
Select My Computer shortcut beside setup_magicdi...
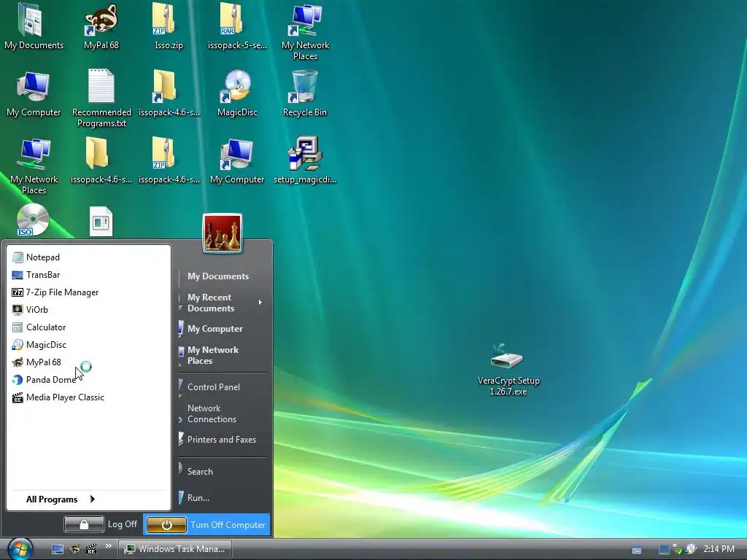[x=237, y=160]
